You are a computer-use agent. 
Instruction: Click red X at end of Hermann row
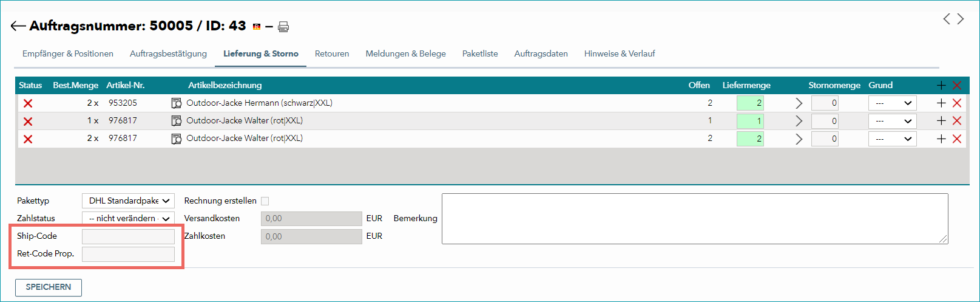(x=957, y=103)
